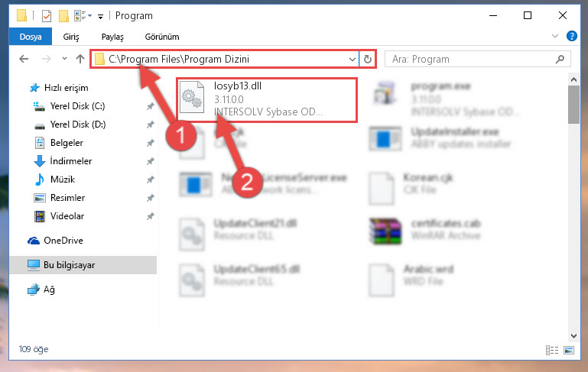Open the Dosya menu tab
Screen dimensions: 588x372
click(31, 37)
